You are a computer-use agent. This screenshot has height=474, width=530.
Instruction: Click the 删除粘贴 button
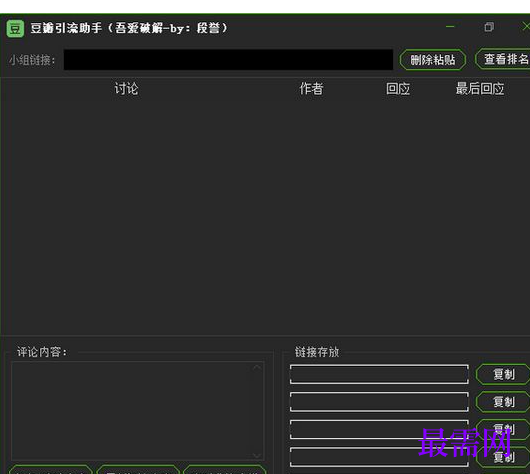(433, 60)
